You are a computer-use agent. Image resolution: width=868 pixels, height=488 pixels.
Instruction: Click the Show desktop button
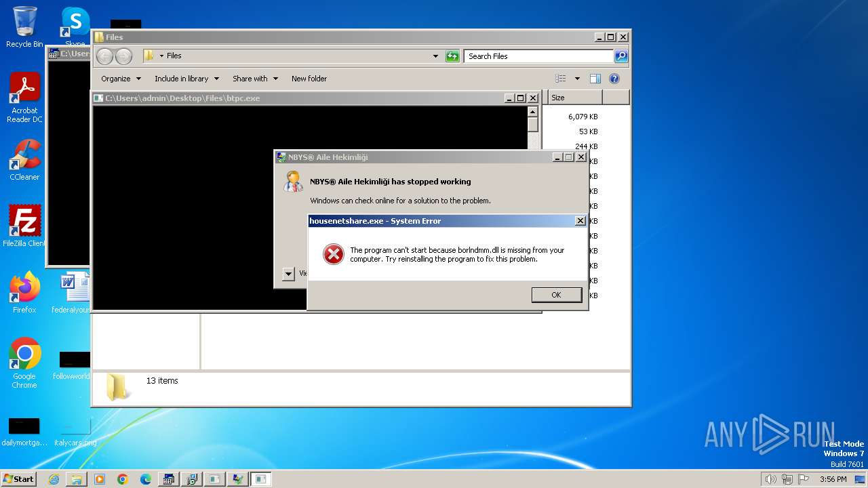point(861,479)
